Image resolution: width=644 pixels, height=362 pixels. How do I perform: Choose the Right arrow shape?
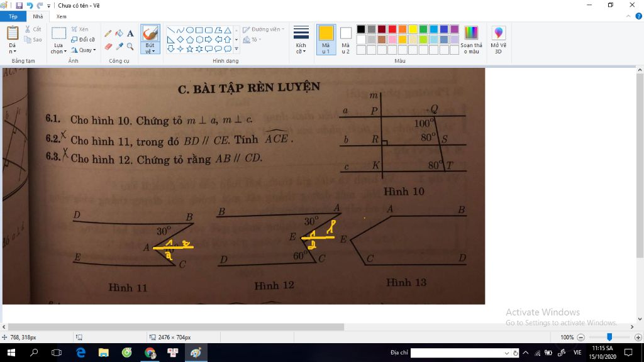(209, 40)
